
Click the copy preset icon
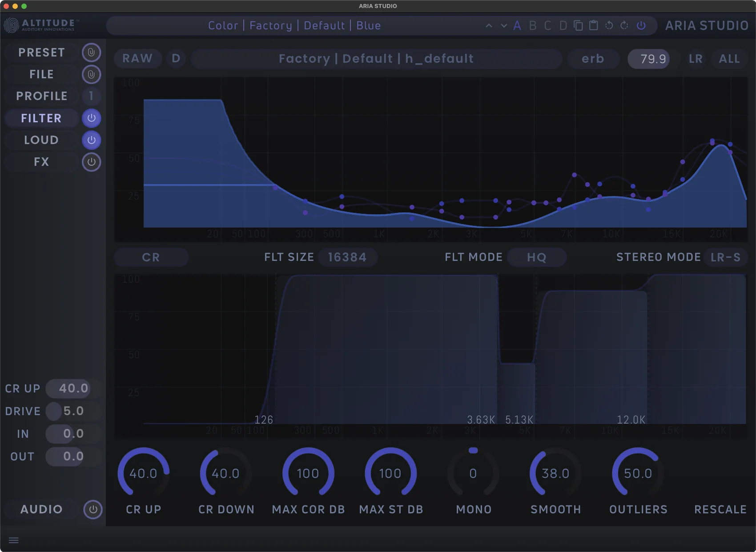click(x=578, y=26)
